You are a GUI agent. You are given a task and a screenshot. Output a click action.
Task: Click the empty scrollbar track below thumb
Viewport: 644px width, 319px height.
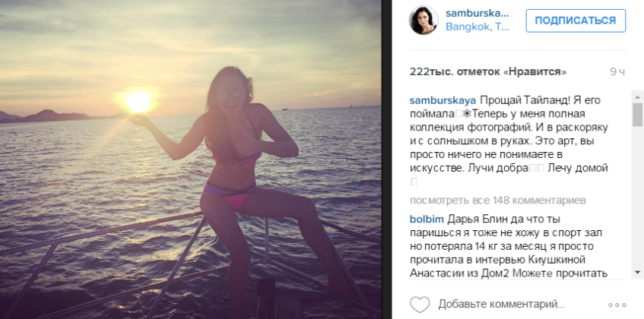[637, 197]
